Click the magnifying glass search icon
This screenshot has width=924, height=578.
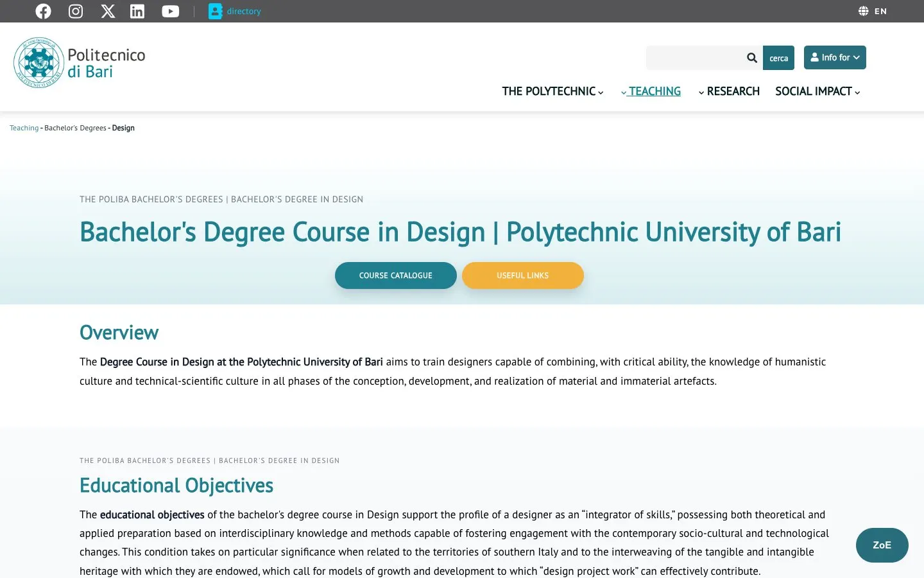pos(752,58)
